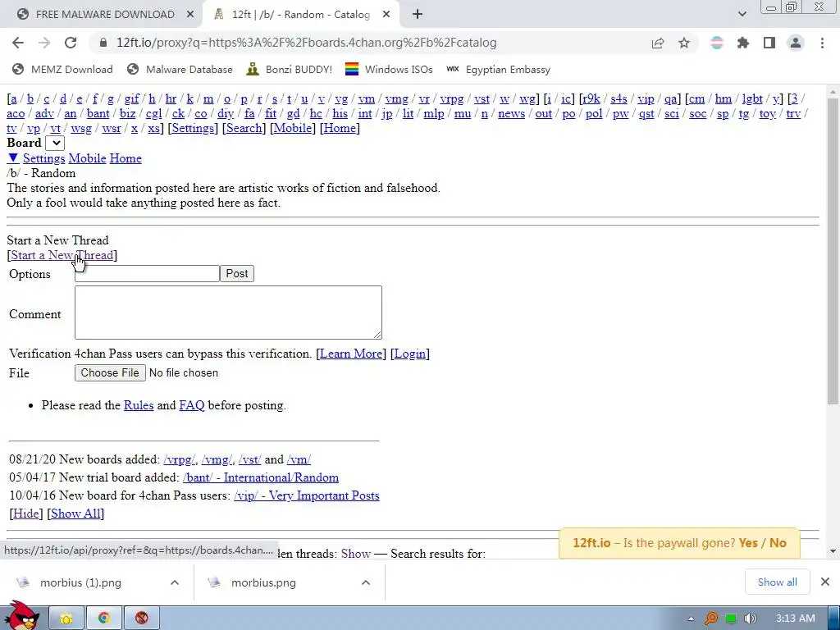This screenshot has width=840, height=630.
Task: Close the 12ft /b/ Catalog tab
Action: click(x=386, y=15)
